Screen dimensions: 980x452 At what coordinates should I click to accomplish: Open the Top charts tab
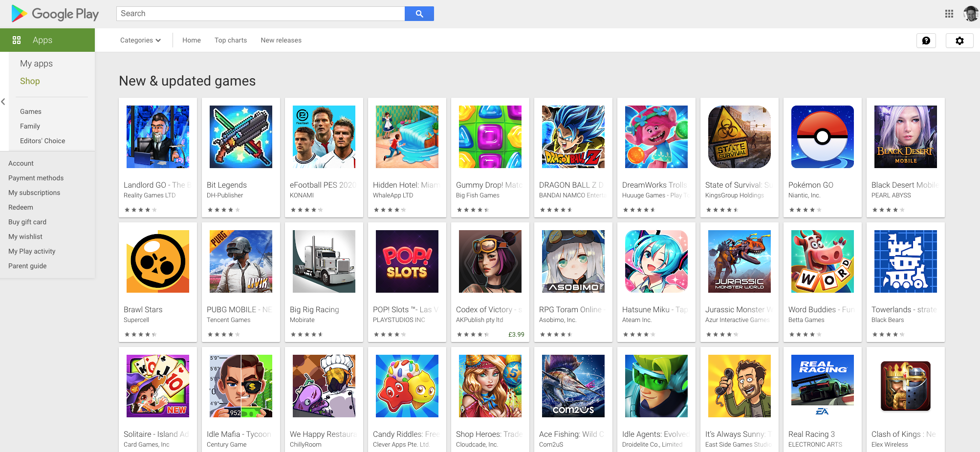231,40
